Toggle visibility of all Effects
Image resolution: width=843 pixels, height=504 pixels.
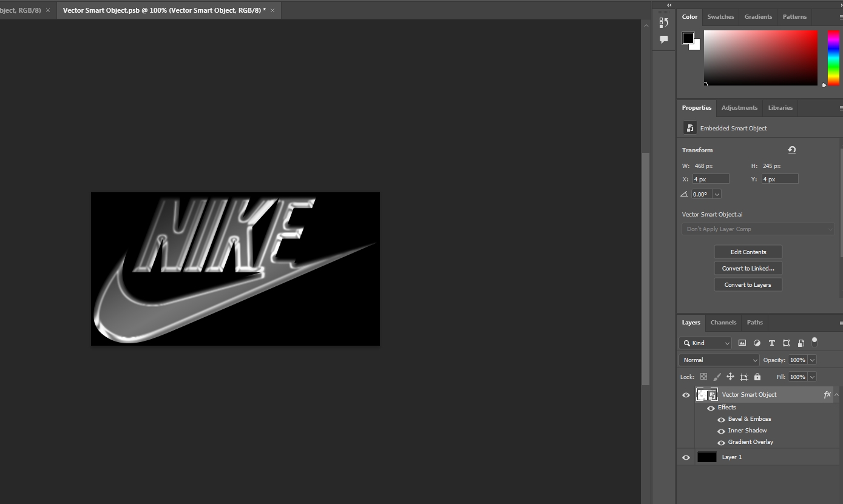[x=711, y=408]
